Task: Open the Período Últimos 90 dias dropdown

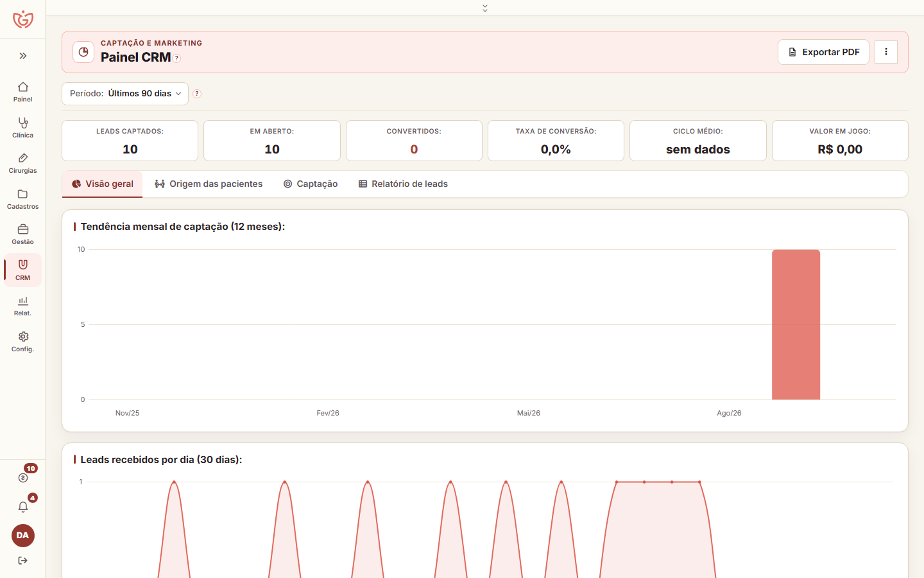Action: click(125, 94)
